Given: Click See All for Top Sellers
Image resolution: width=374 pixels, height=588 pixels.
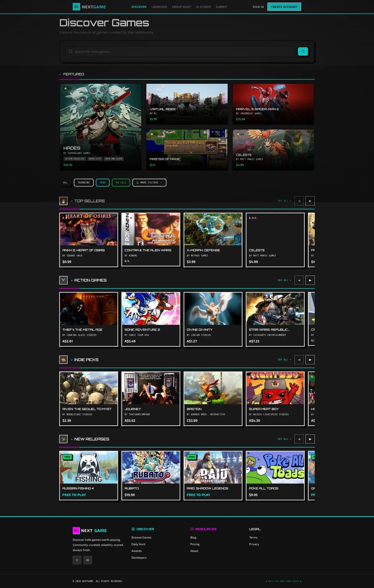Looking at the screenshot, I should coord(284,201).
